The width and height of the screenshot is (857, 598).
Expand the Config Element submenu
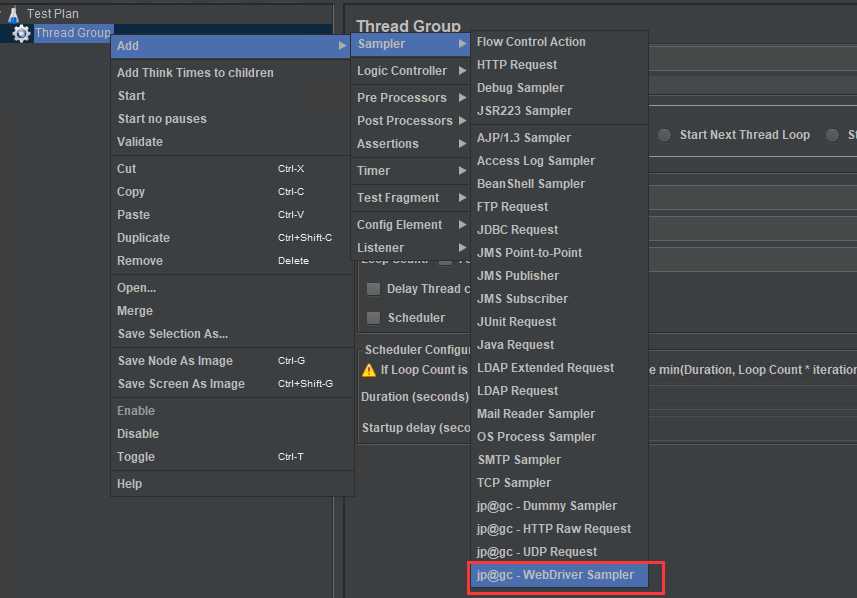click(410, 224)
